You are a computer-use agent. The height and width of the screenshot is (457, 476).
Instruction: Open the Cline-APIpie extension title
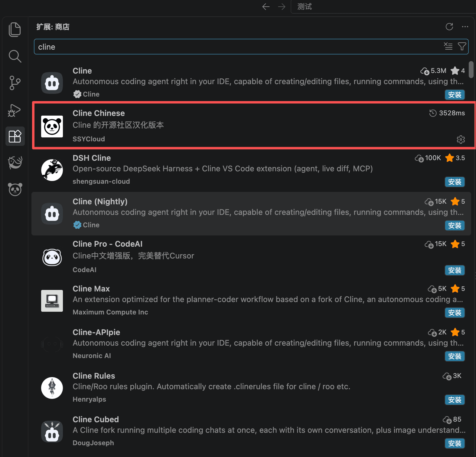(96, 332)
